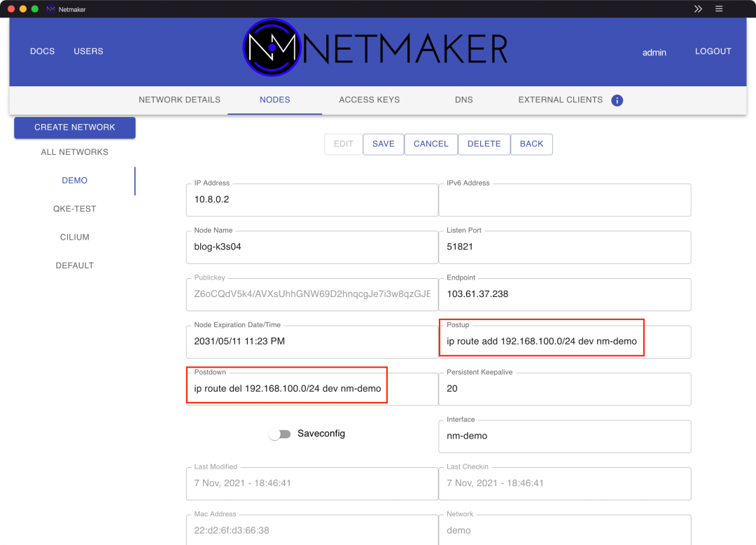The height and width of the screenshot is (545, 756).
Task: Go back with the Back button
Action: tap(531, 144)
